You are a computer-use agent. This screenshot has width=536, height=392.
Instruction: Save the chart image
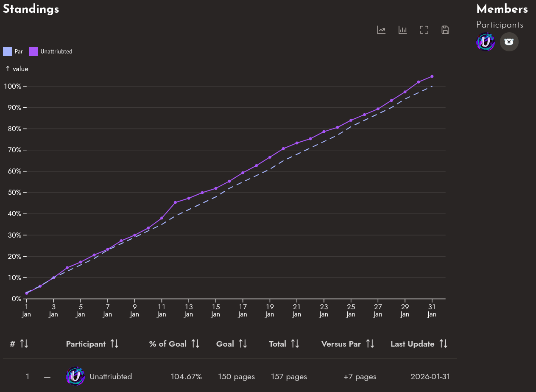[445, 30]
